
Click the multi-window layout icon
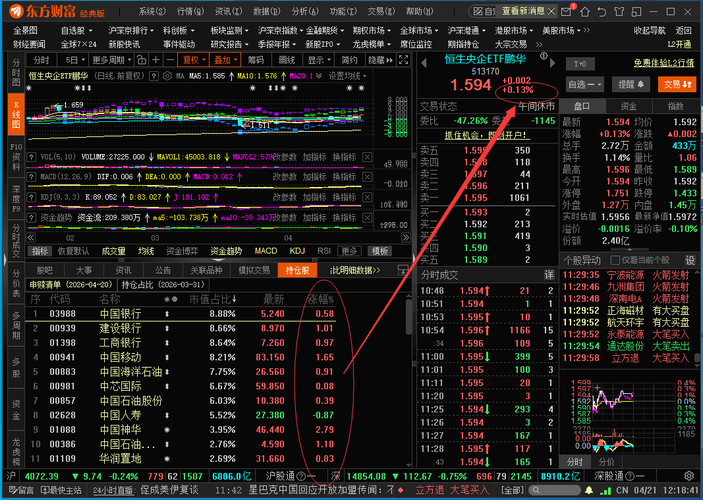636,11
